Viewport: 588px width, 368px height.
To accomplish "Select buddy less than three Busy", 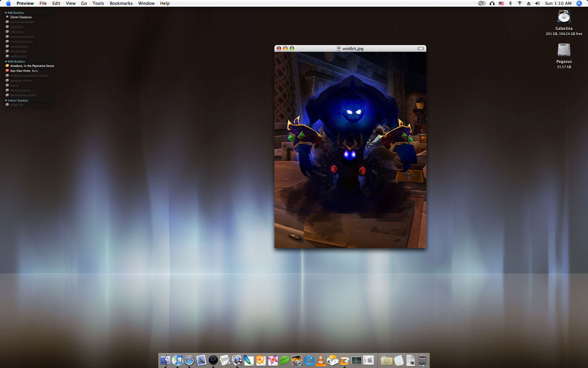I will [x=30, y=71].
